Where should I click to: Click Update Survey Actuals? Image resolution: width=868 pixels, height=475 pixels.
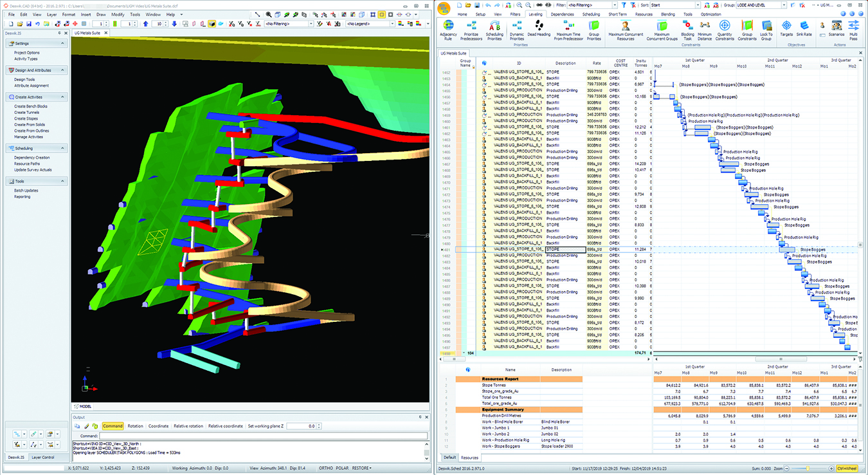point(33,170)
